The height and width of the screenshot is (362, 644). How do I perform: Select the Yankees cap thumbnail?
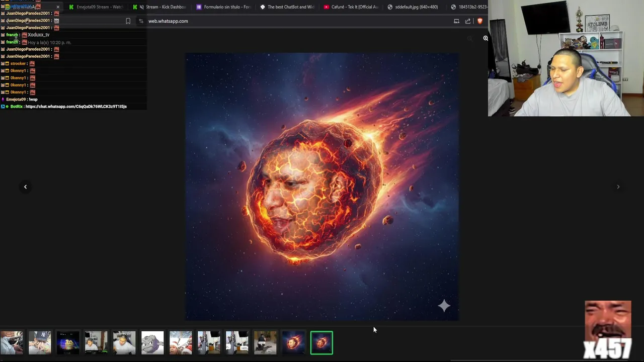(x=40, y=342)
